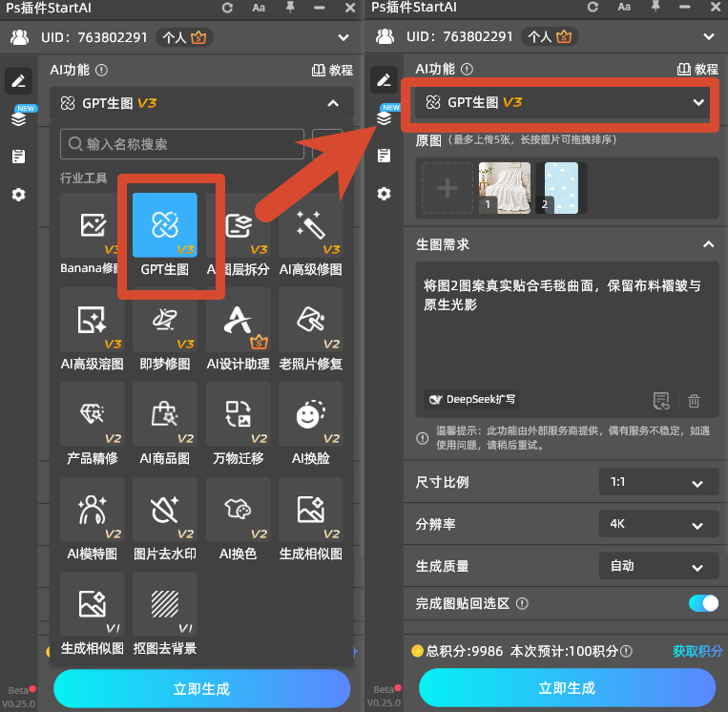Click the add image plus placeholder
The image size is (728, 712).
click(447, 188)
